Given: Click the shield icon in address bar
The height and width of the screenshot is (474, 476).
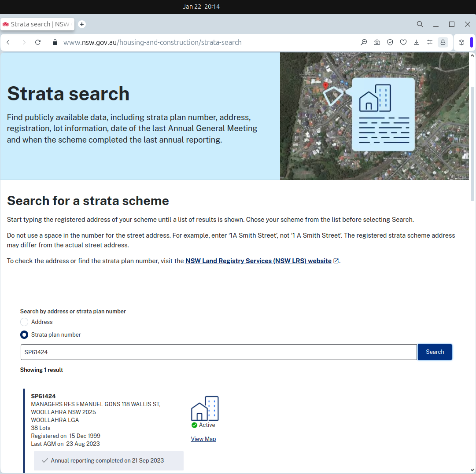Looking at the screenshot, I should tap(390, 42).
